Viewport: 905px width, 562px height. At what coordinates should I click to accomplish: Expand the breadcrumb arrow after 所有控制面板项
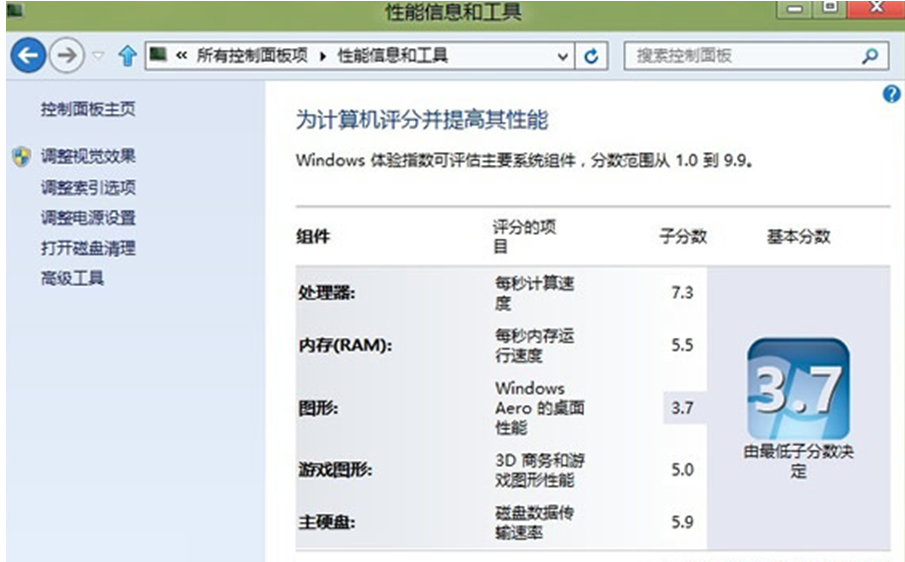tap(323, 56)
